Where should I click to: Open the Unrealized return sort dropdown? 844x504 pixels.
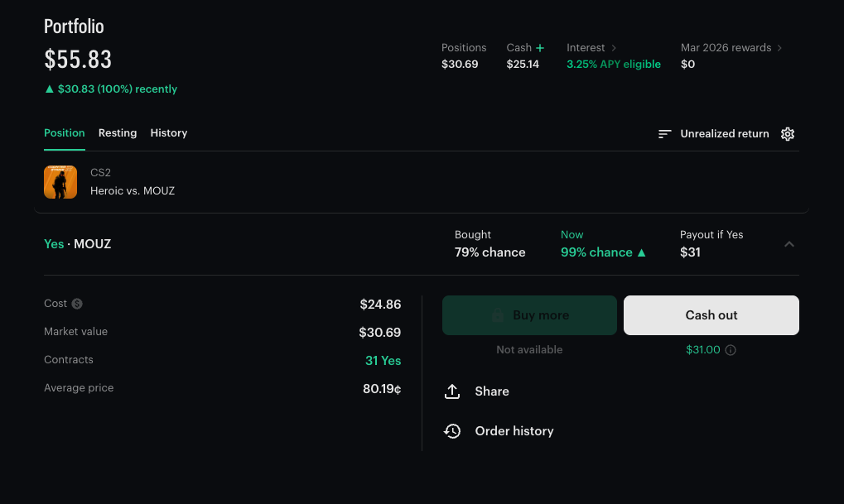tap(714, 134)
